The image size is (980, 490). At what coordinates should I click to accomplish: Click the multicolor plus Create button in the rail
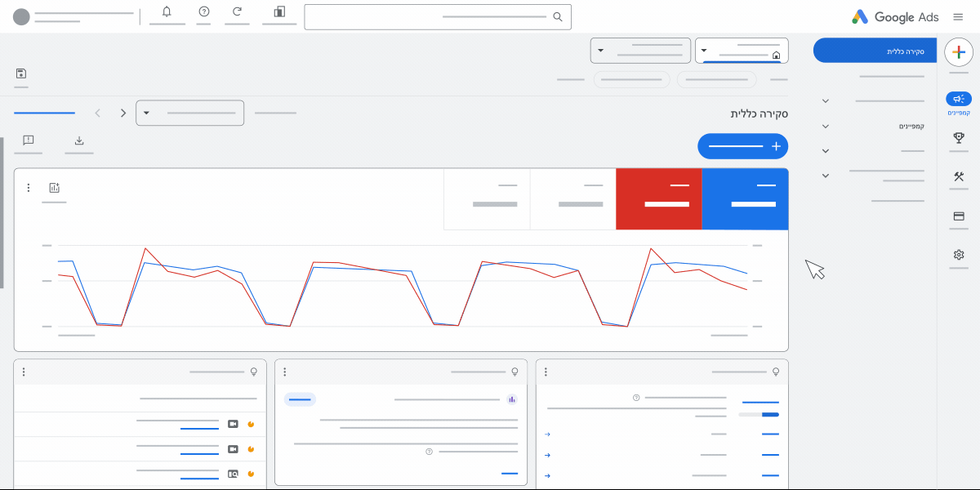coord(959,51)
